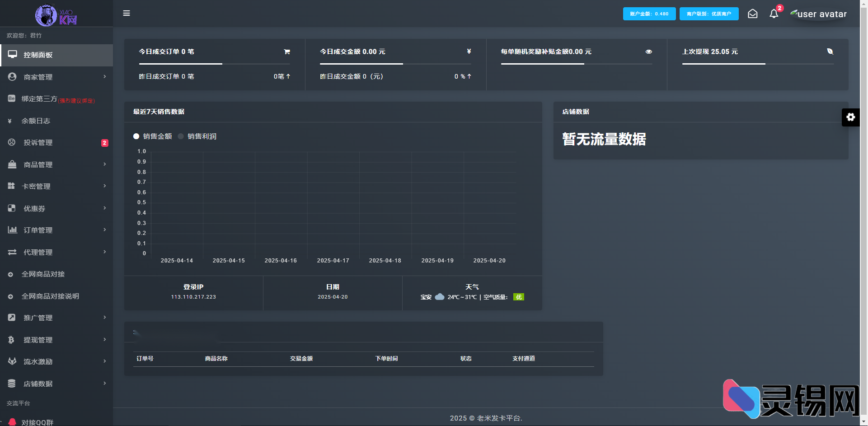Open the message envelope icon
Viewport: 868px width, 426px height.
[753, 14]
